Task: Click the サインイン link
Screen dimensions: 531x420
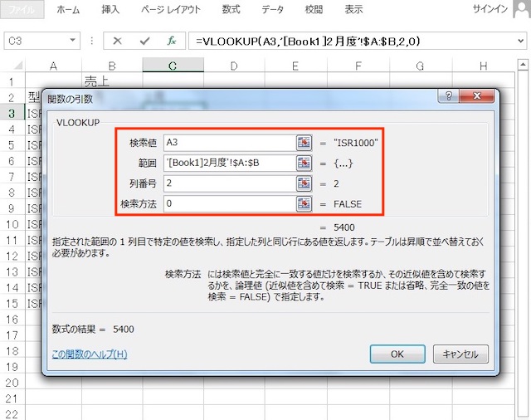Action: pyautogui.click(x=490, y=9)
